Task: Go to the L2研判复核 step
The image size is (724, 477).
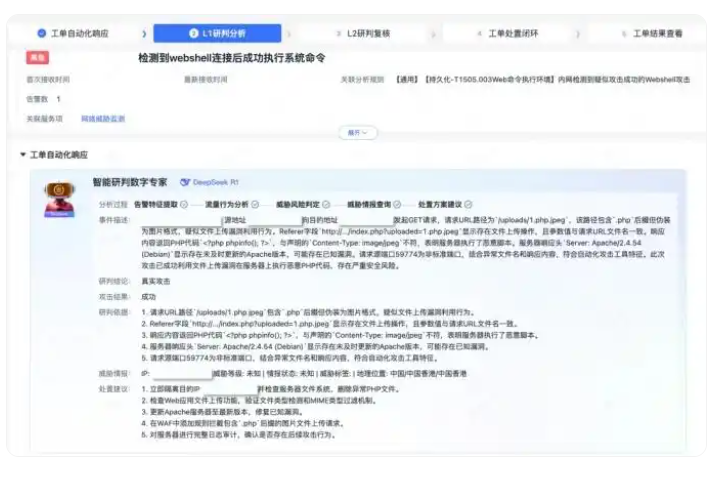Action: tap(363, 34)
